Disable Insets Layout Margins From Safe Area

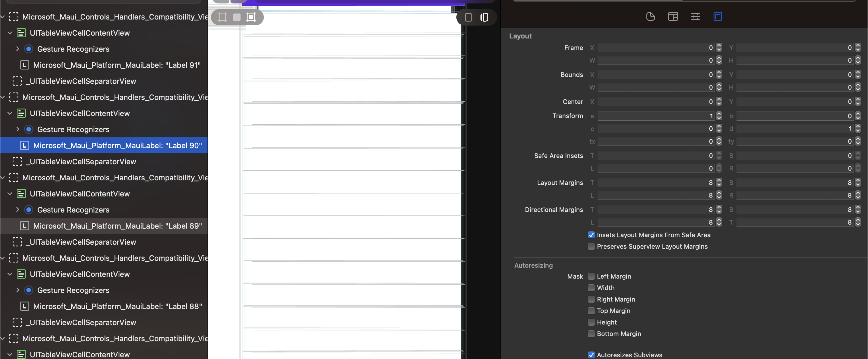591,235
